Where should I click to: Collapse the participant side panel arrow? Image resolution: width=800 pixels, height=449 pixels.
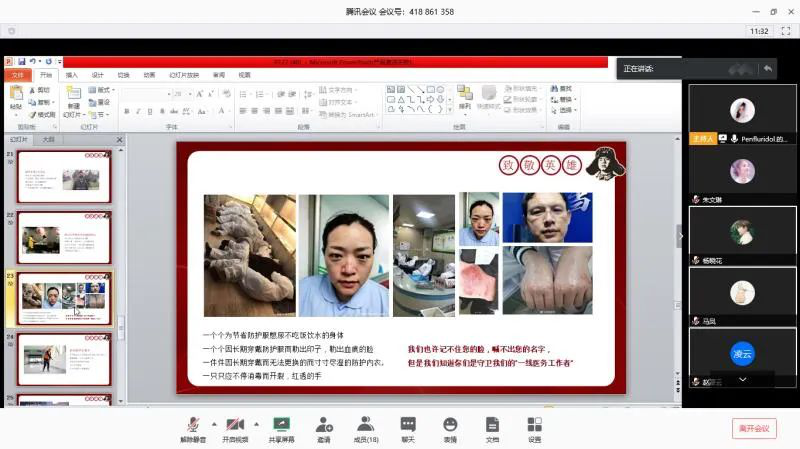tap(680, 236)
